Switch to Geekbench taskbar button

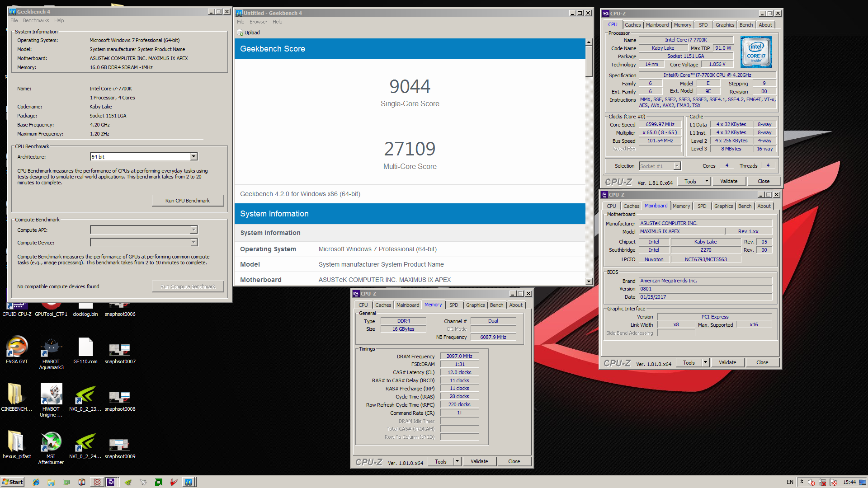[189, 482]
